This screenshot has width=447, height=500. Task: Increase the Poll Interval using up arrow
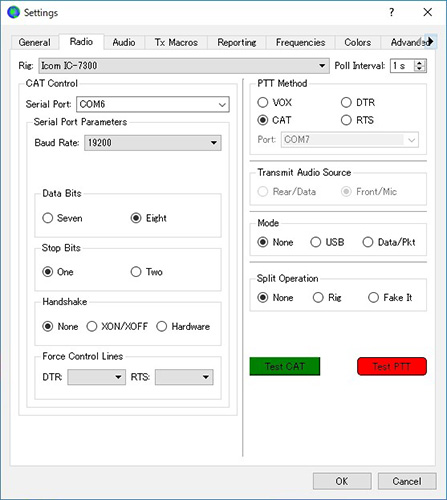(420, 62)
